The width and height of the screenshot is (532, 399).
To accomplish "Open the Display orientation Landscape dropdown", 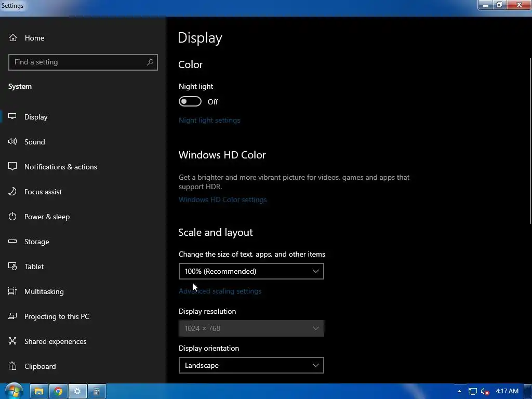I will click(251, 365).
